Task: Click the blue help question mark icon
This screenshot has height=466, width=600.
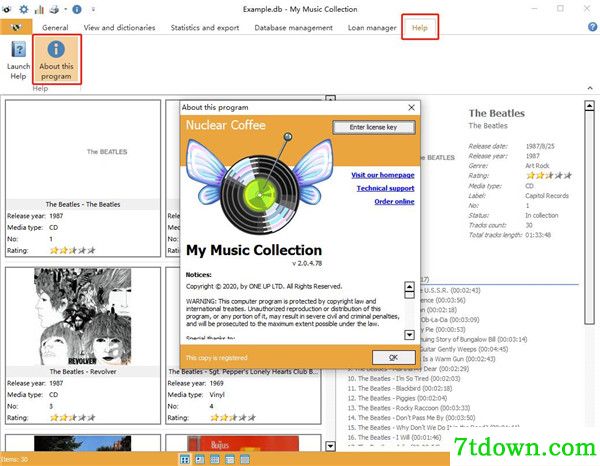Action: point(592,27)
